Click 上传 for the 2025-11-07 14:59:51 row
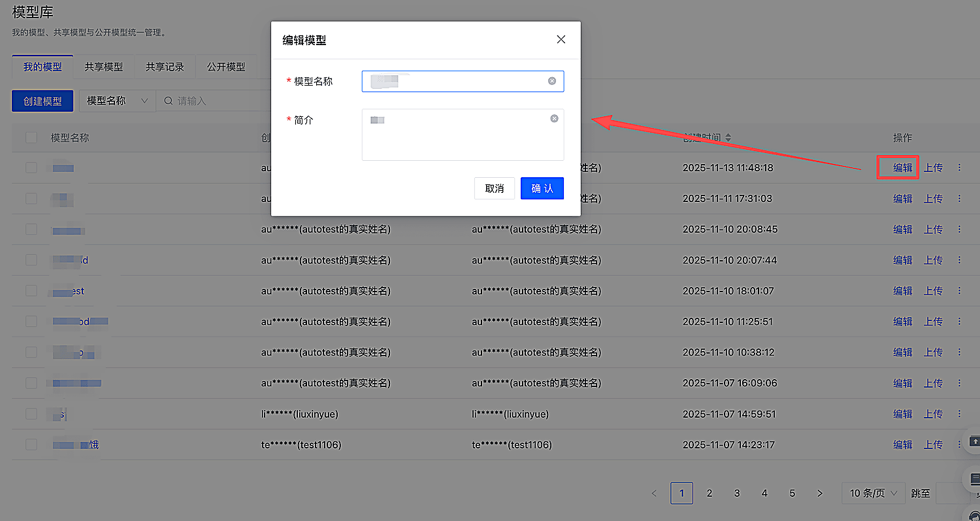980x521 pixels. click(x=933, y=414)
